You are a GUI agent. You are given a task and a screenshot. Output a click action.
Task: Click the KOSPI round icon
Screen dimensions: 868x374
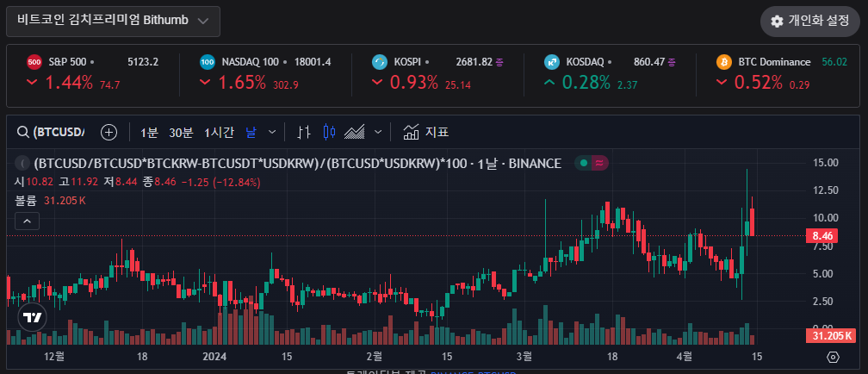pyautogui.click(x=379, y=62)
